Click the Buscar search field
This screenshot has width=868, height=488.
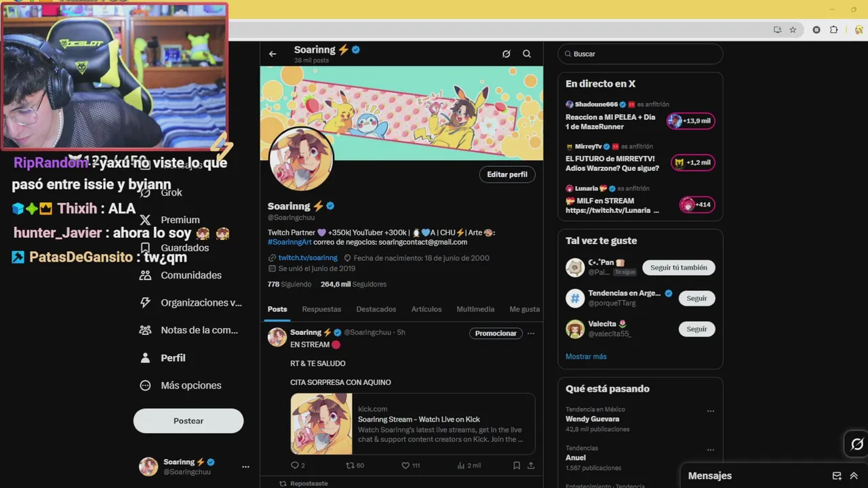(640, 54)
